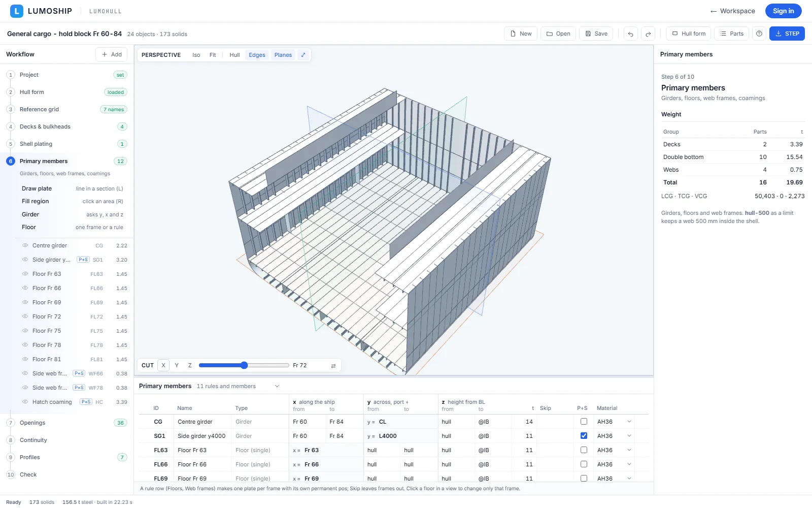The height and width of the screenshot is (508, 812).
Task: Toggle visibility of Floor Fr 63
Action: [25, 274]
